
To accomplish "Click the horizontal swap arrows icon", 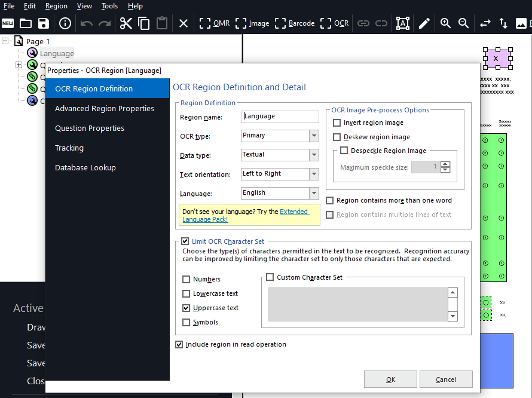I will [485, 23].
